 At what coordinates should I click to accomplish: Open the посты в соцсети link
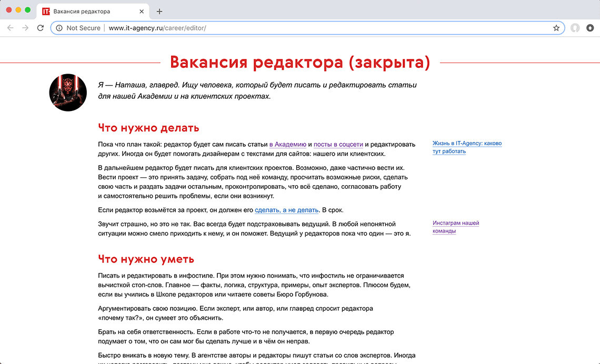(338, 145)
